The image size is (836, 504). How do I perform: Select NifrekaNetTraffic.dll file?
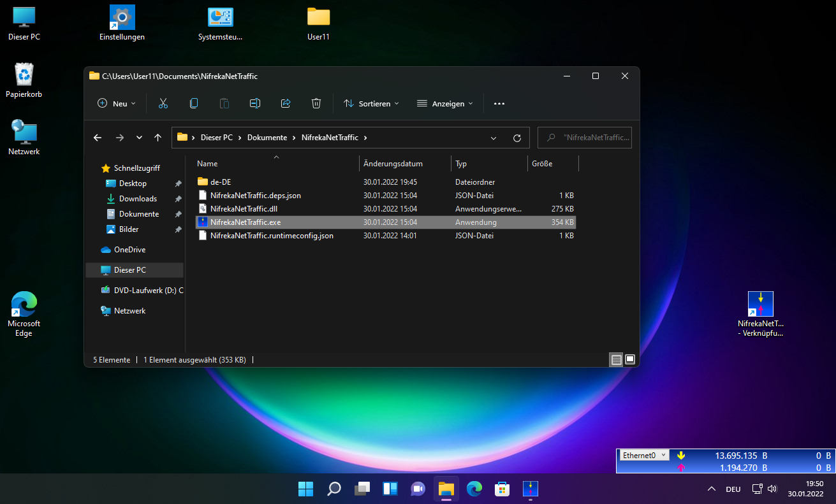click(x=386, y=209)
